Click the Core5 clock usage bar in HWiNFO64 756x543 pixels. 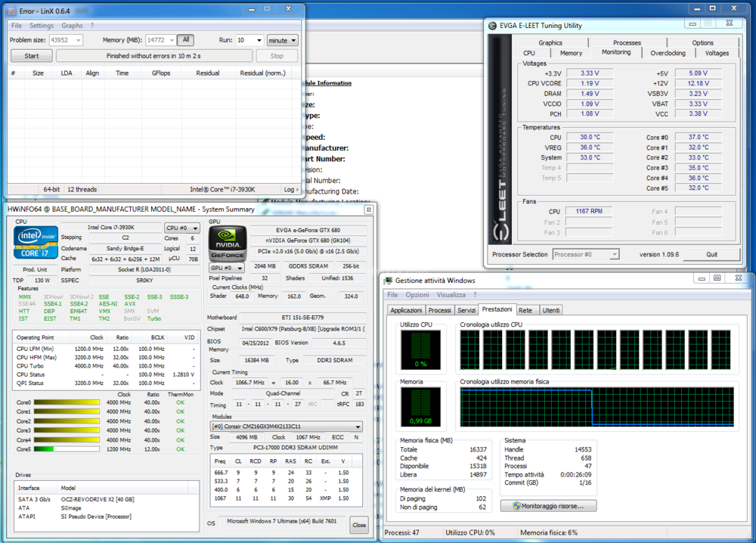tap(67, 449)
